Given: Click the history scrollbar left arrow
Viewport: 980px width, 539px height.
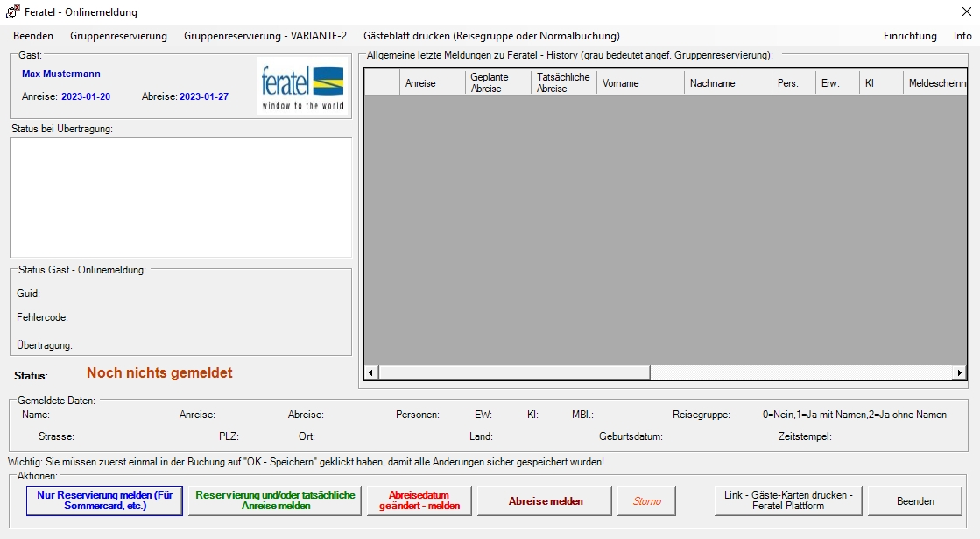Looking at the screenshot, I should 370,372.
